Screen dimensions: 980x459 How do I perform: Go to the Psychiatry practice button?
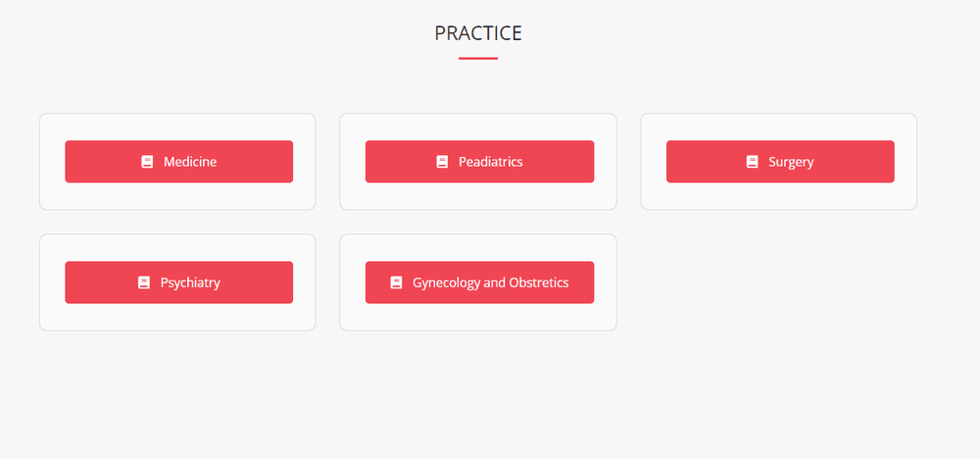pyautogui.click(x=190, y=282)
